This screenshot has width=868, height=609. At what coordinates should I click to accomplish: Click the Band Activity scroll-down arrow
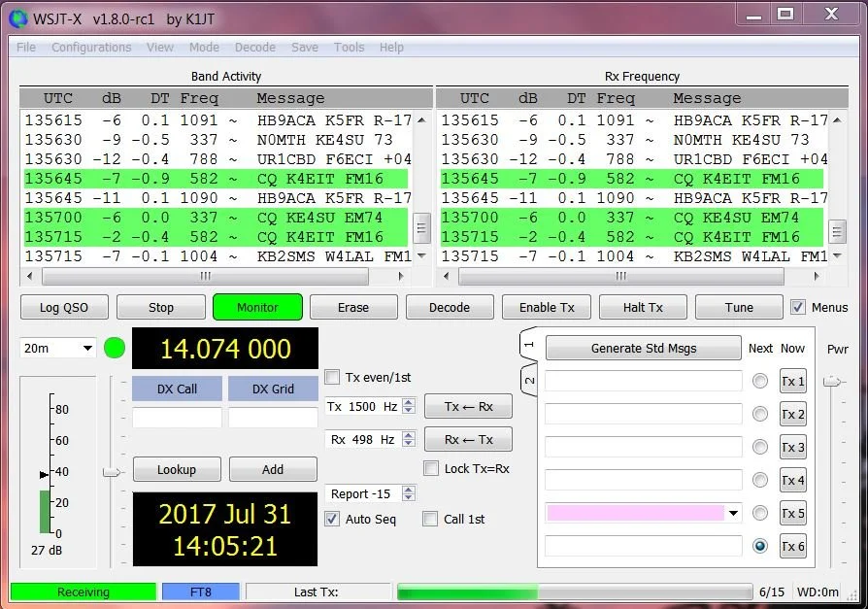pos(421,255)
